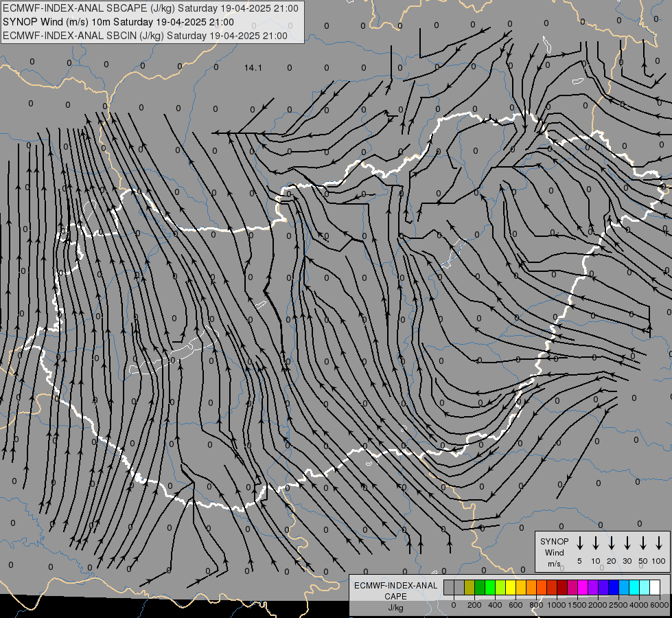Click the wind arrow above the 30 label

627,543
